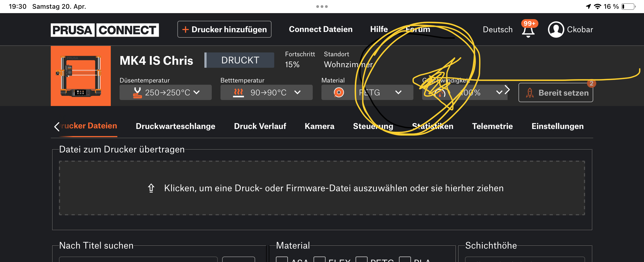
Task: Click the PRUSA CONNECT logo
Action: pyautogui.click(x=105, y=30)
